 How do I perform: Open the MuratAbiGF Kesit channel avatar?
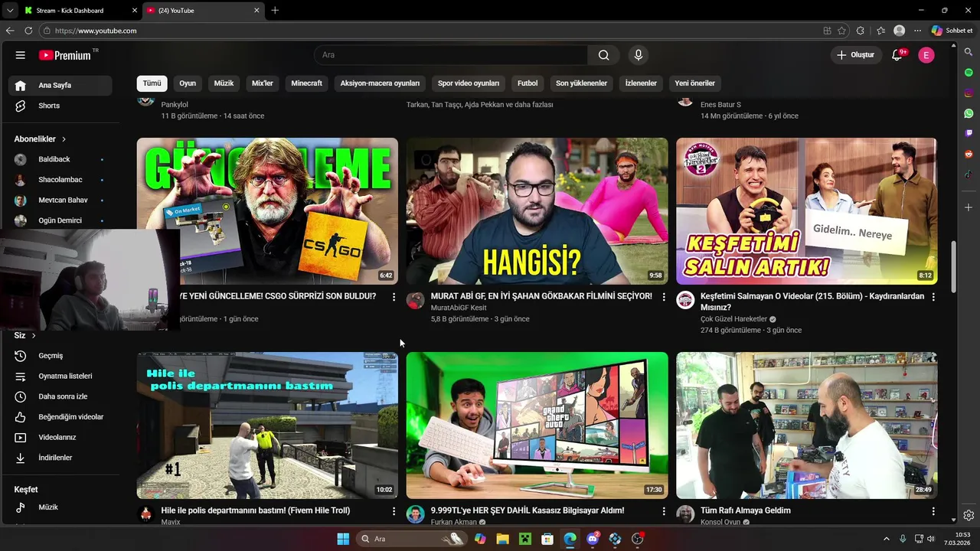(416, 300)
